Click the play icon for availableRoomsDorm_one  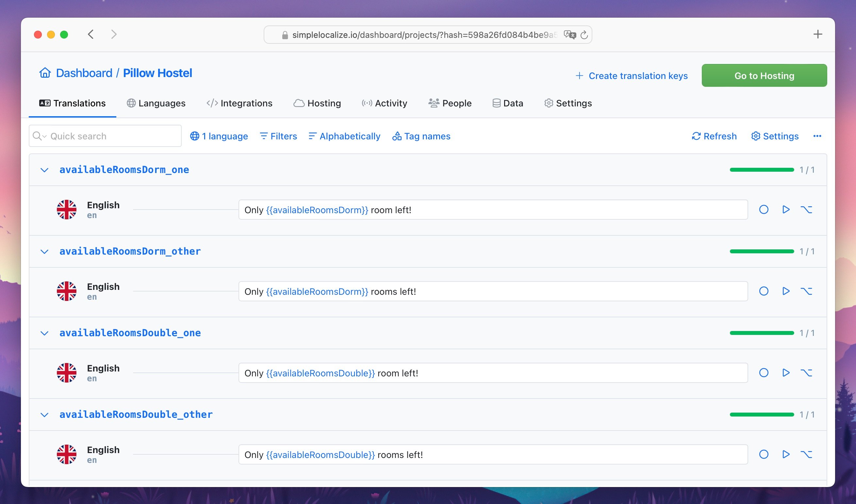[x=786, y=209]
